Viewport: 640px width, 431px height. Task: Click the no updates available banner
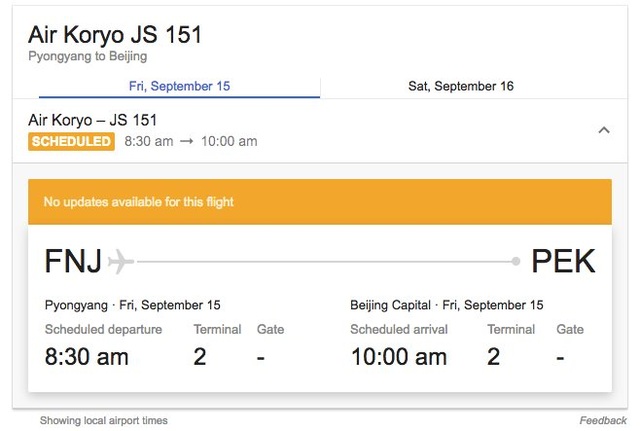tap(319, 202)
